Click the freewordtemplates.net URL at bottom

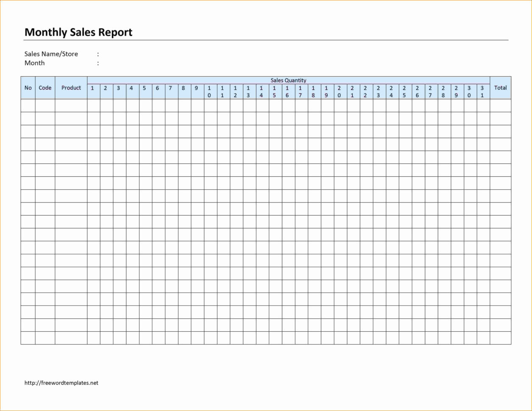[61, 383]
